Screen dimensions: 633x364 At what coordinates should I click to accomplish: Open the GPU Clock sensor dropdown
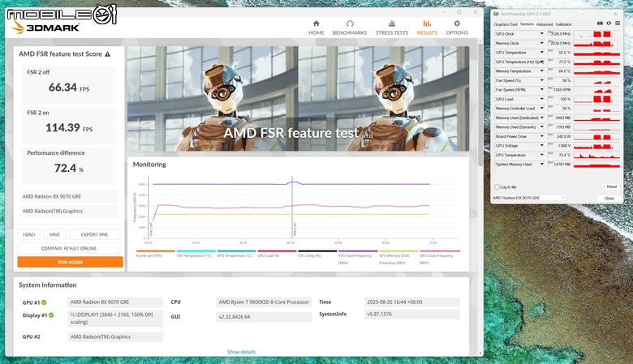point(542,34)
